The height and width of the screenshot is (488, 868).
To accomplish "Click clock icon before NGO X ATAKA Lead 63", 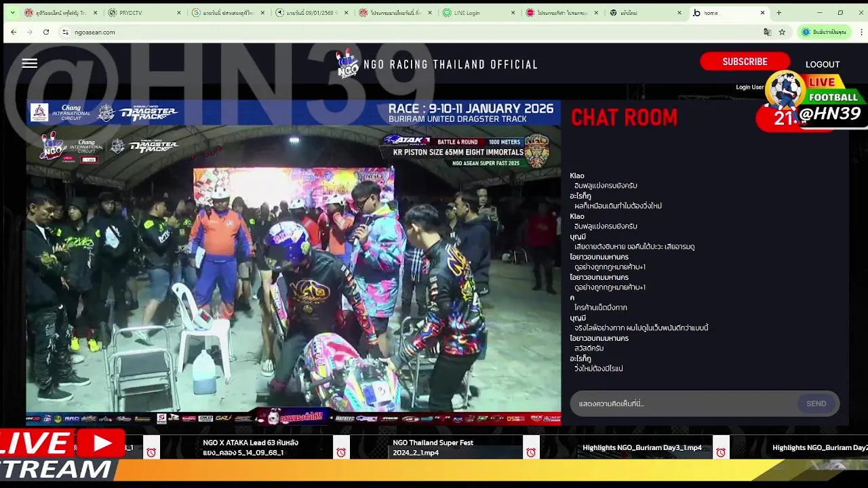I will pyautogui.click(x=151, y=452).
